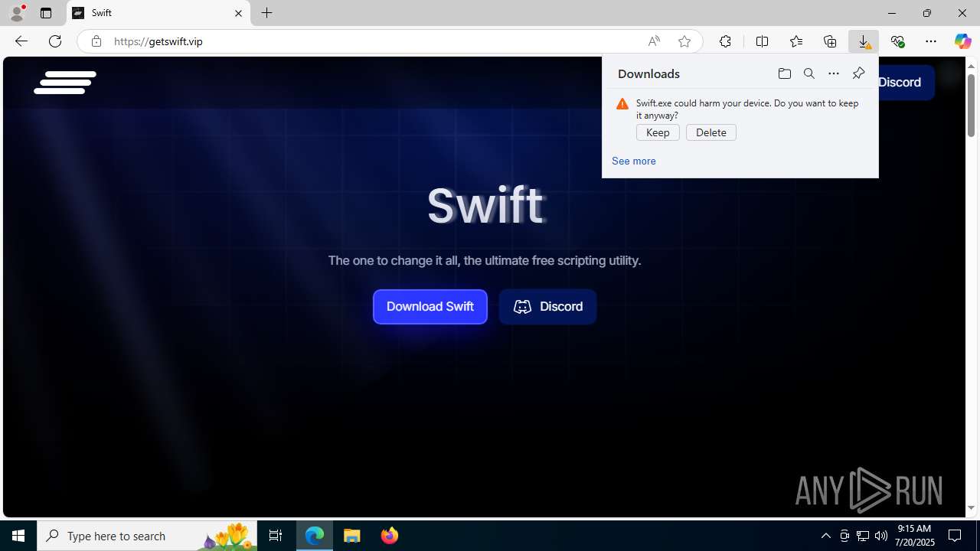This screenshot has height=551, width=980.
Task: Click scrollbar down arrow
Action: coord(971,507)
